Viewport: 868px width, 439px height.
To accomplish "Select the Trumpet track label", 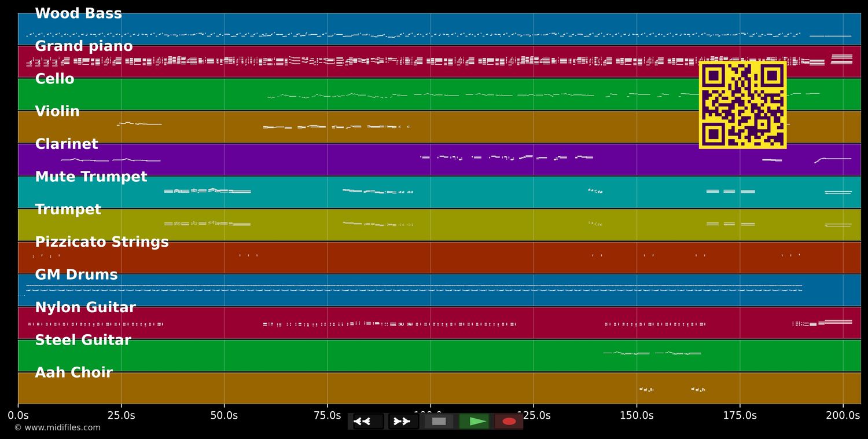I will [x=68, y=209].
